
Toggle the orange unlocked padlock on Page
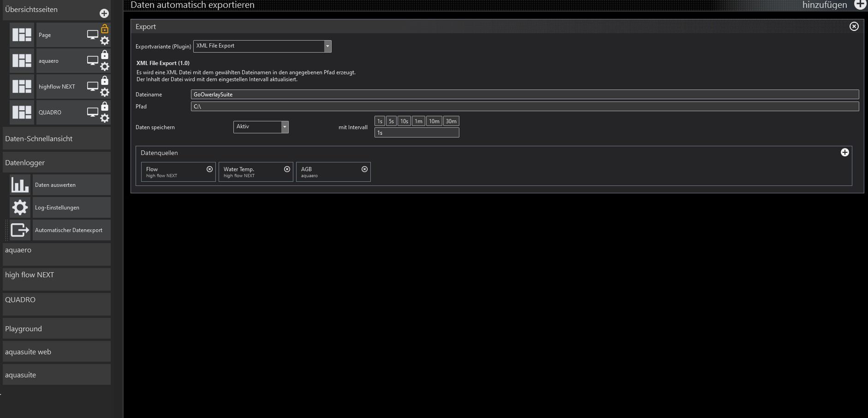coord(105,29)
